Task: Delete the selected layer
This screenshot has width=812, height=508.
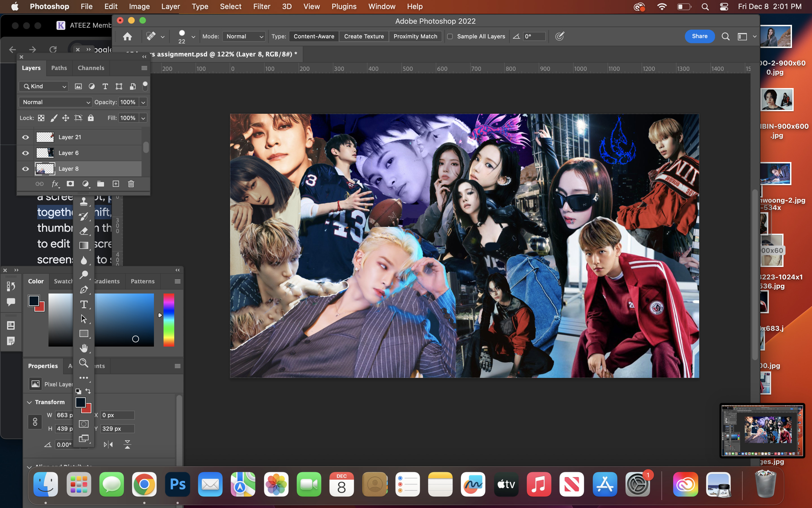Action: [131, 184]
